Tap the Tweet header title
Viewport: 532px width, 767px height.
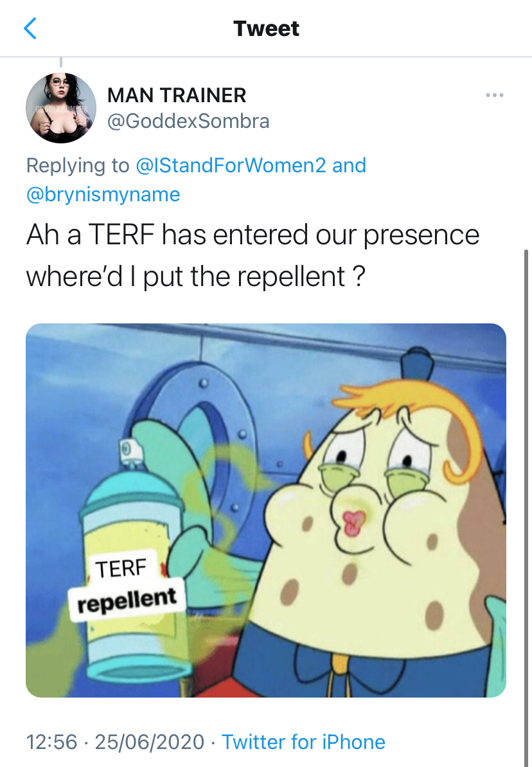(266, 29)
